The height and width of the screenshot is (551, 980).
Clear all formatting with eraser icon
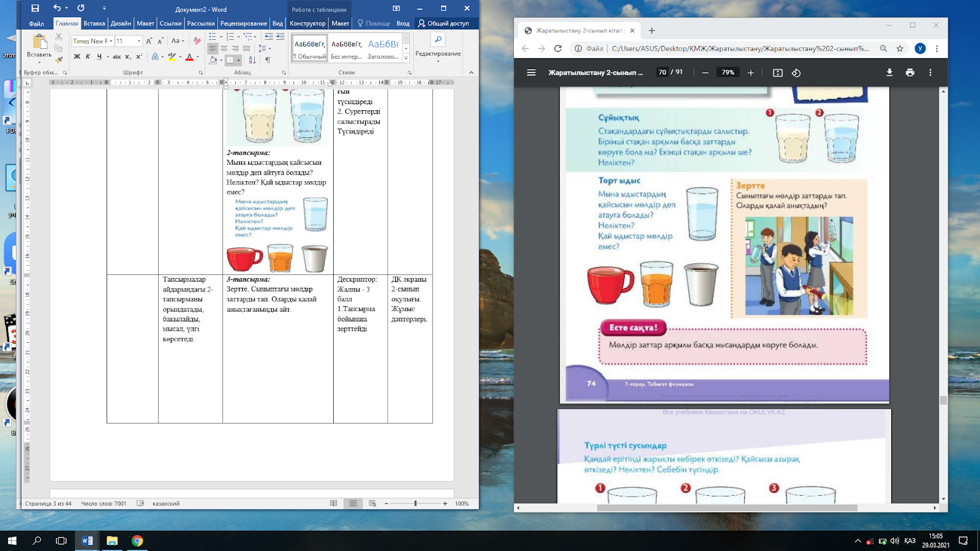(197, 41)
